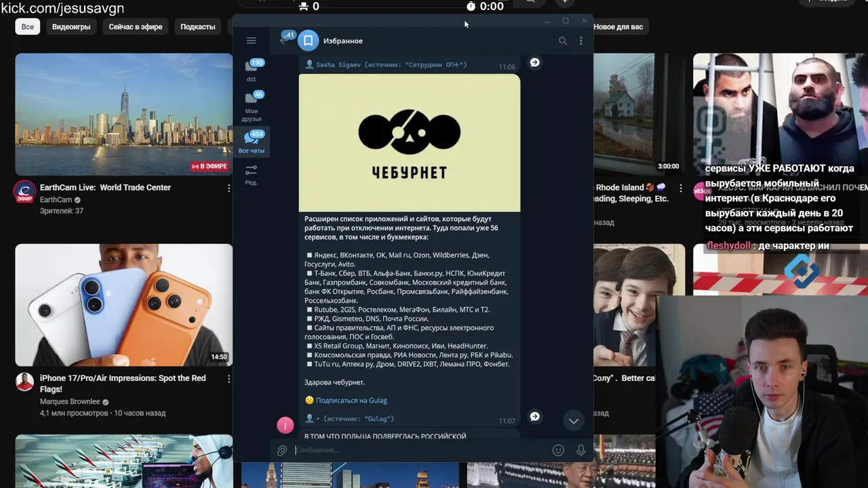Open EarthCam channel name link
The width and height of the screenshot is (868, 488).
(56, 200)
